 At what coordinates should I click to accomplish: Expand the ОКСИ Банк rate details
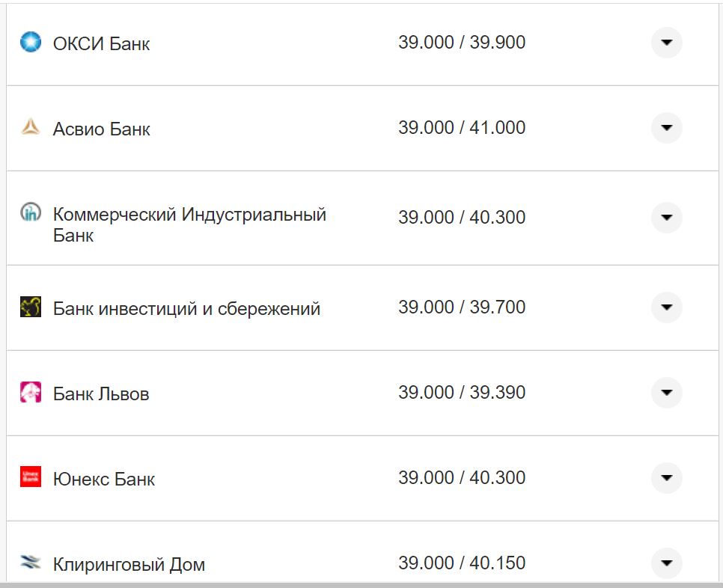[665, 43]
